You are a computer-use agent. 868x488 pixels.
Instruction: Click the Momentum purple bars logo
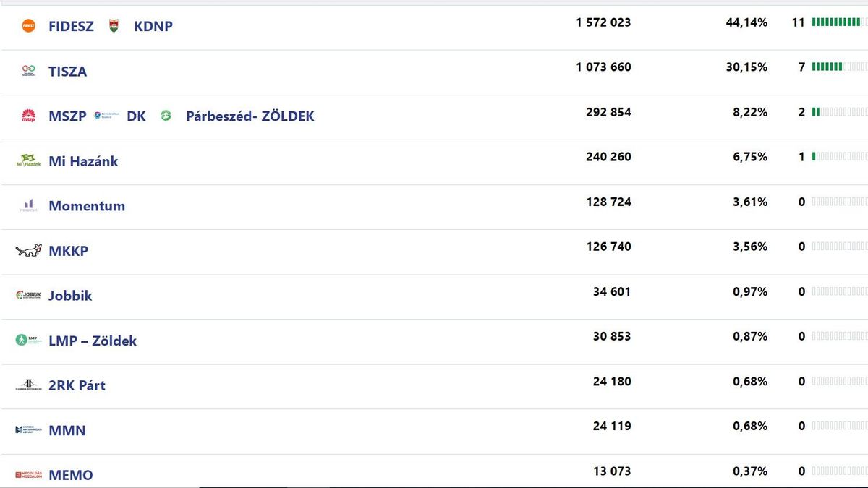click(x=29, y=205)
